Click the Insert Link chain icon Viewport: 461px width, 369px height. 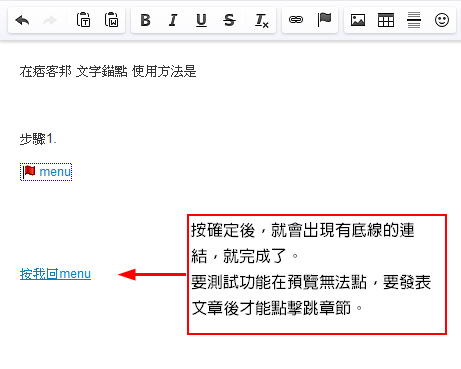(x=296, y=20)
